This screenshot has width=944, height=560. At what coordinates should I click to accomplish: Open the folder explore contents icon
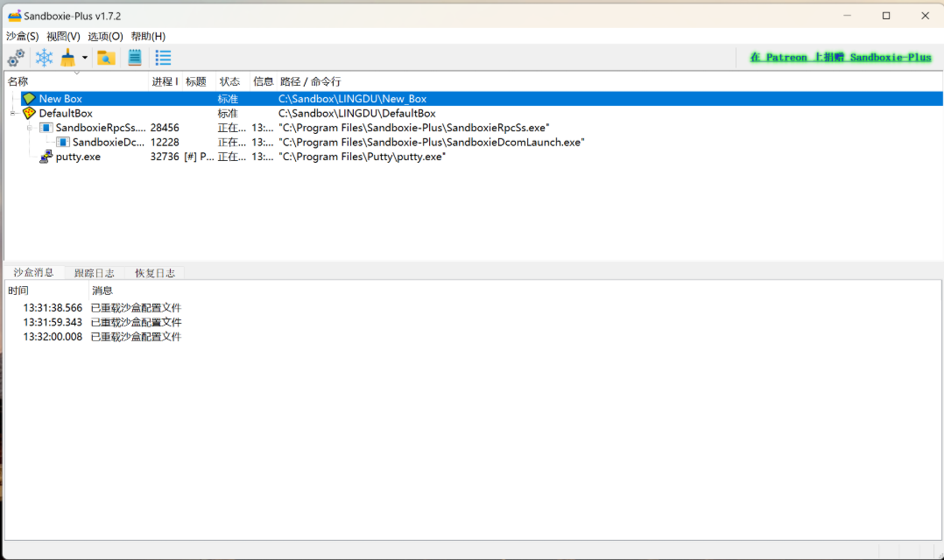coord(107,57)
